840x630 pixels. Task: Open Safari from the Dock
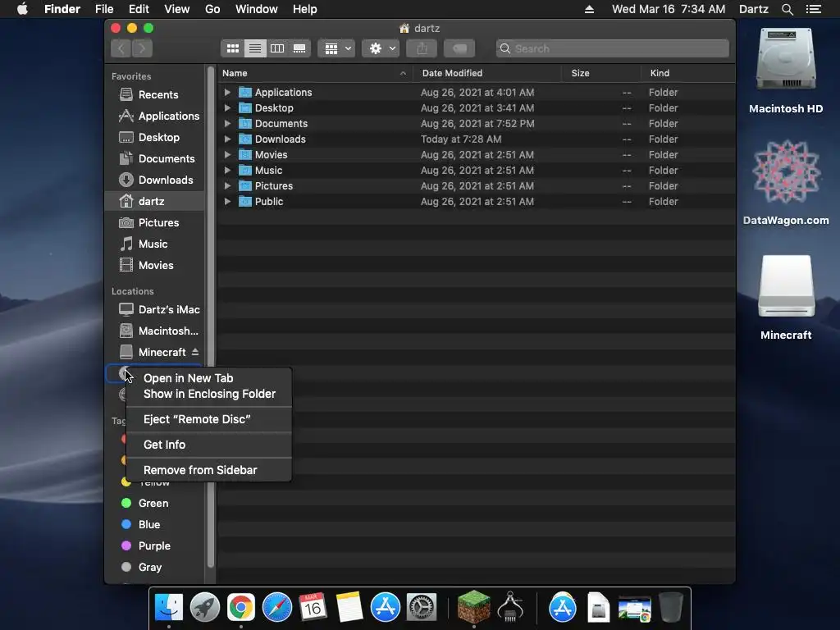[x=277, y=608]
